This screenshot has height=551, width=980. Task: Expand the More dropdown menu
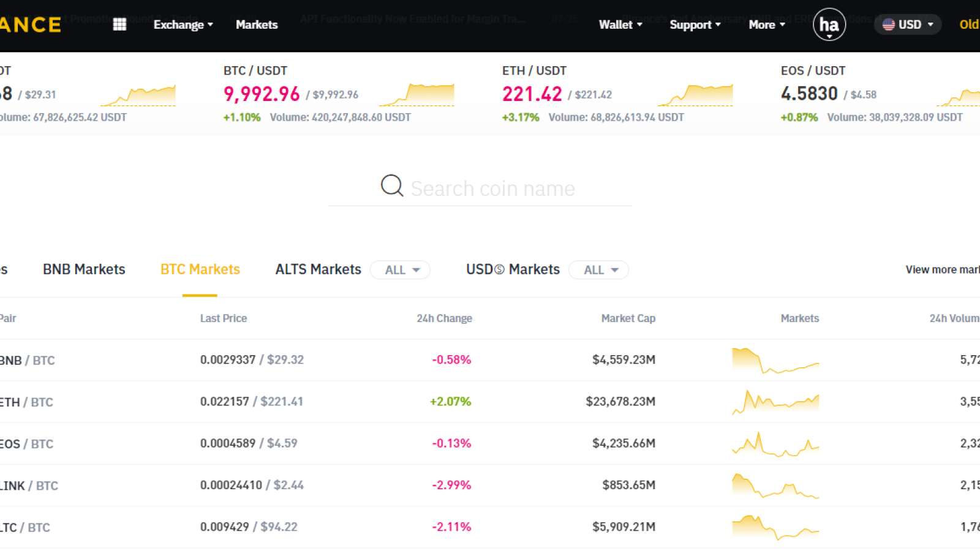(x=767, y=24)
